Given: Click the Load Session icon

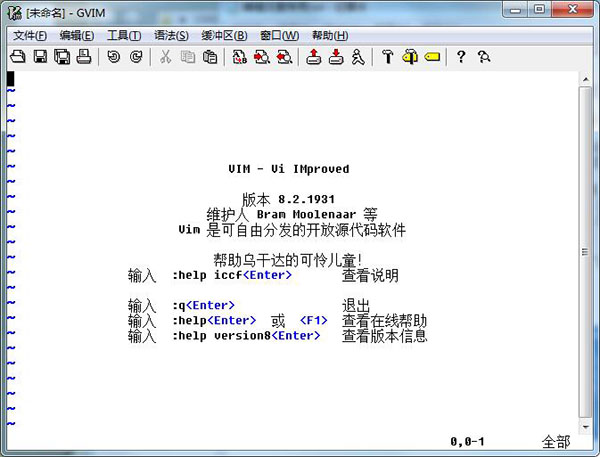Looking at the screenshot, I should coord(314,57).
